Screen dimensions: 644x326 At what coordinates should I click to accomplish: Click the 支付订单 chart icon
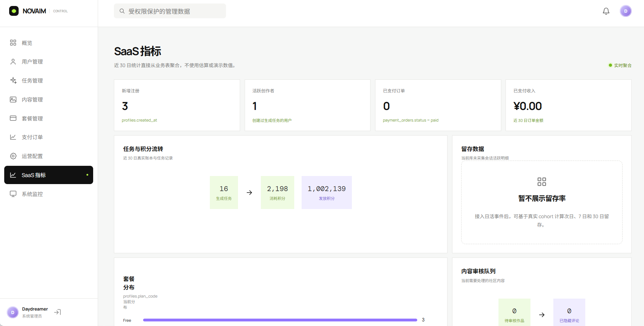(x=13, y=137)
